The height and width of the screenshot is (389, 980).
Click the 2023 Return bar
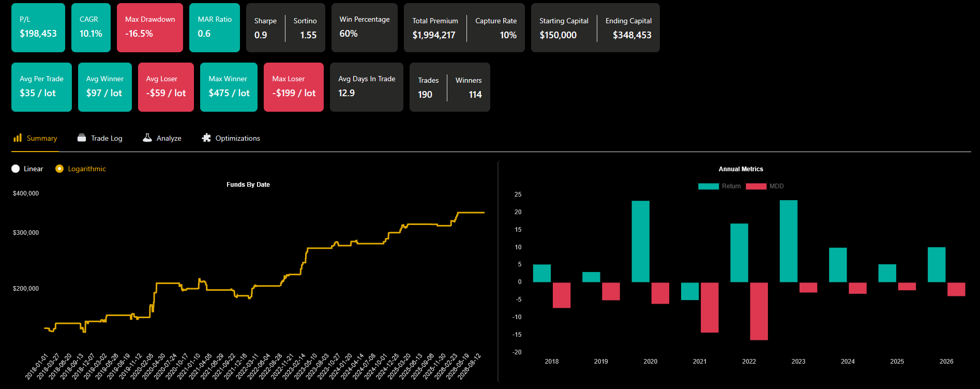point(789,241)
